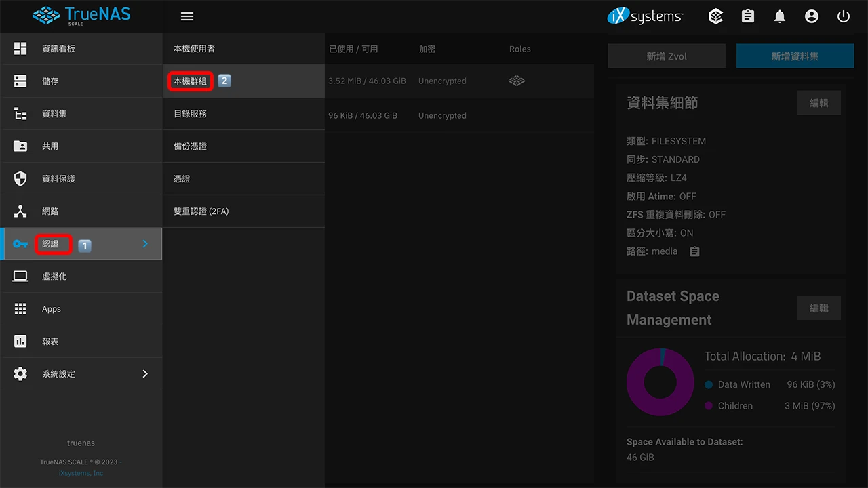Click the 新增 Zvol button
Screen dimensions: 868x488
(666, 56)
